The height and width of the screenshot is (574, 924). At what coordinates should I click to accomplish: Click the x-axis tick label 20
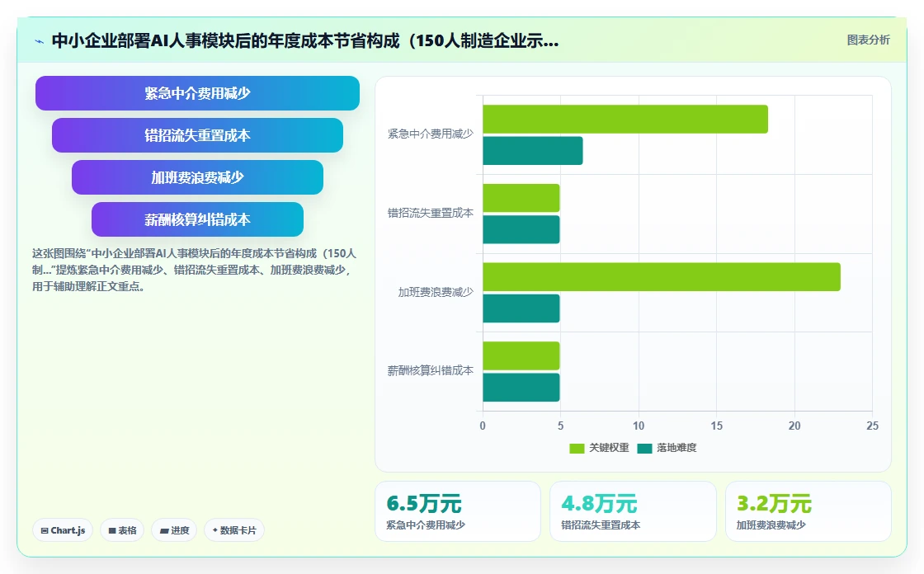794,426
